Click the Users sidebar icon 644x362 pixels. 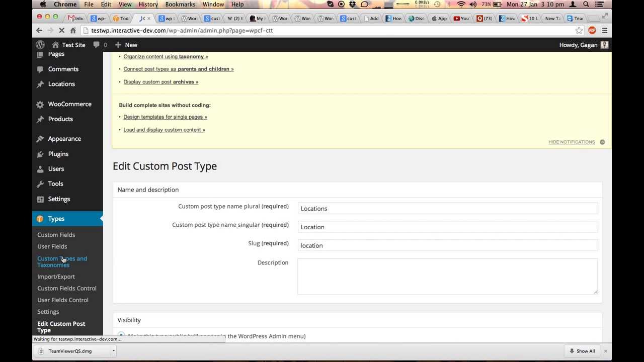tap(40, 169)
